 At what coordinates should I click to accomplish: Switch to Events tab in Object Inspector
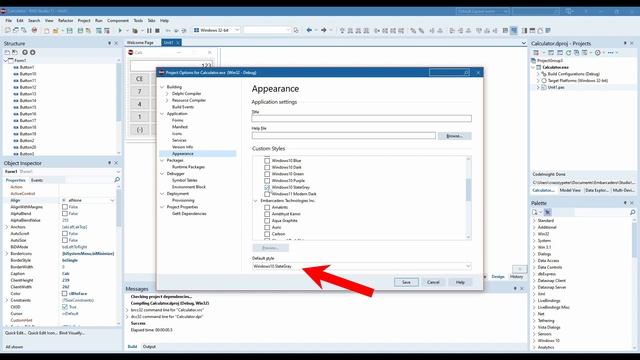37,180
